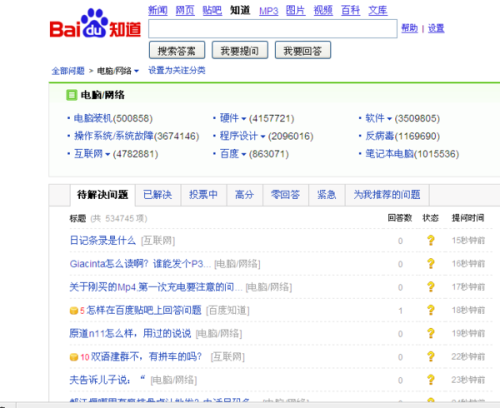Viewport: 500px width, 408px height.
Task: Click the Baidu 知道 logo
Action: tap(95, 24)
